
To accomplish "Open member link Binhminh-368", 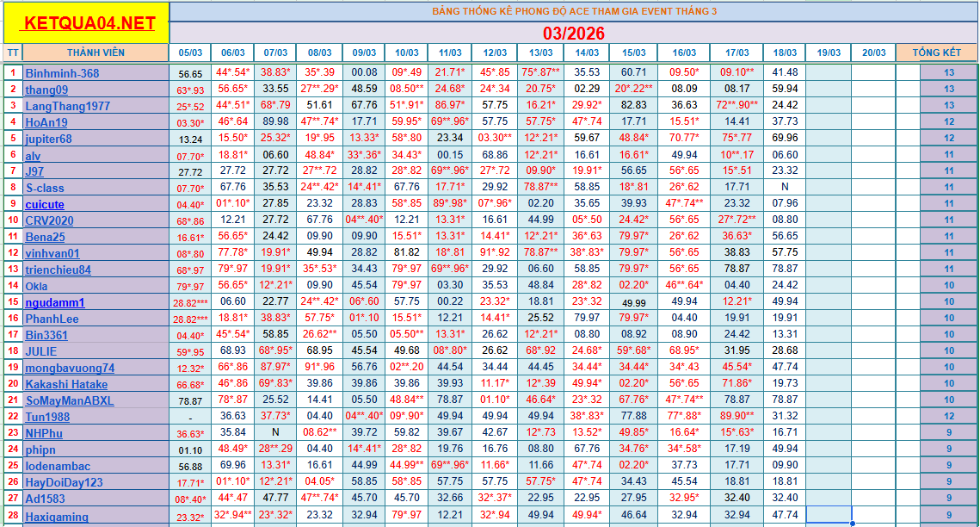I will [x=62, y=73].
